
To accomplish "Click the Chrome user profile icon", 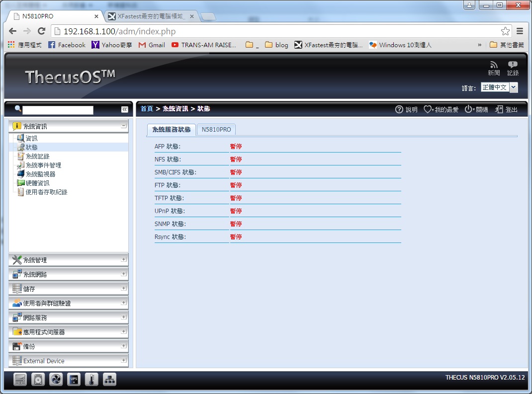I will (x=469, y=5).
